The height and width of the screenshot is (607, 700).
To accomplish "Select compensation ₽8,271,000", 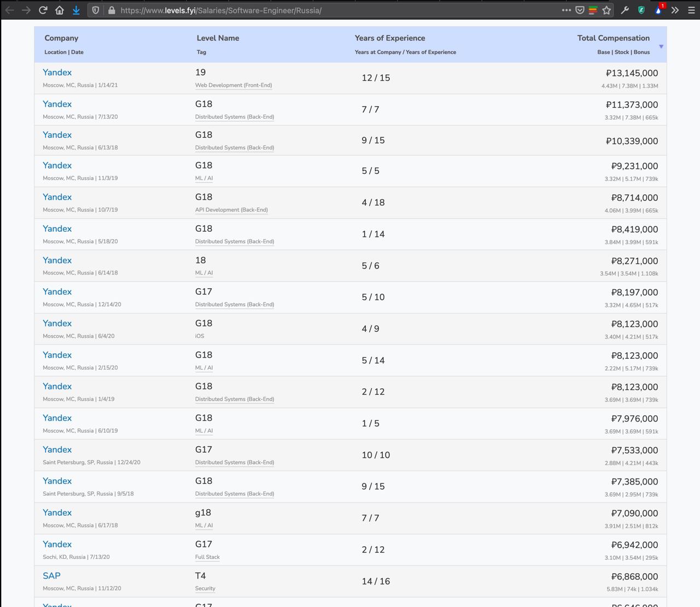I will coord(634,261).
